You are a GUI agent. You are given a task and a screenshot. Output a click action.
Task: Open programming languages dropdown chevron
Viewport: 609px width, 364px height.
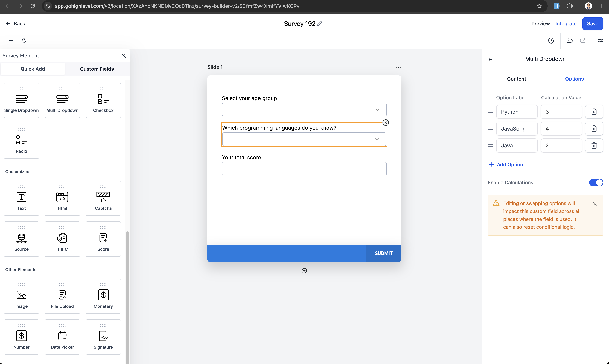tap(377, 139)
